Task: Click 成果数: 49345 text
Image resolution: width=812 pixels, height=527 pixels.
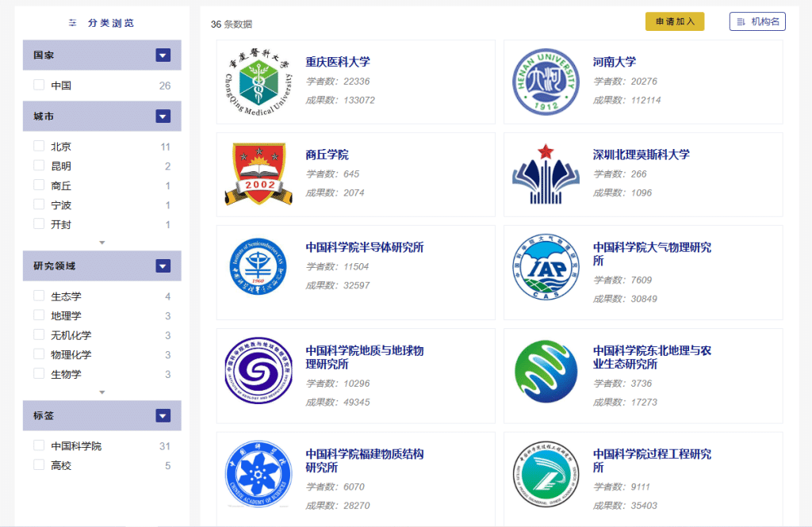Action: [338, 403]
